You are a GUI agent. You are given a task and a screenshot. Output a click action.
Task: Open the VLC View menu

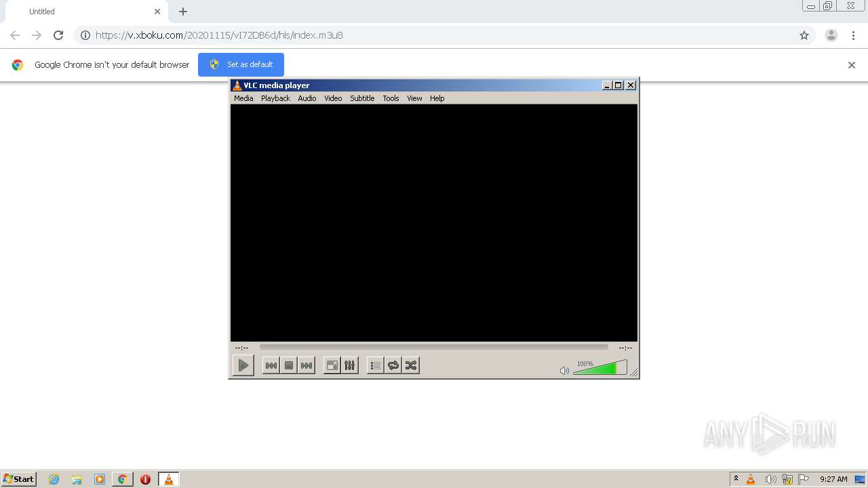(414, 98)
